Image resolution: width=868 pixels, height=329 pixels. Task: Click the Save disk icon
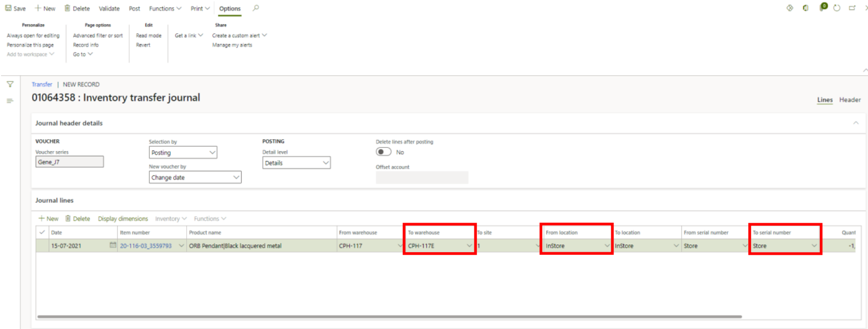(x=8, y=8)
